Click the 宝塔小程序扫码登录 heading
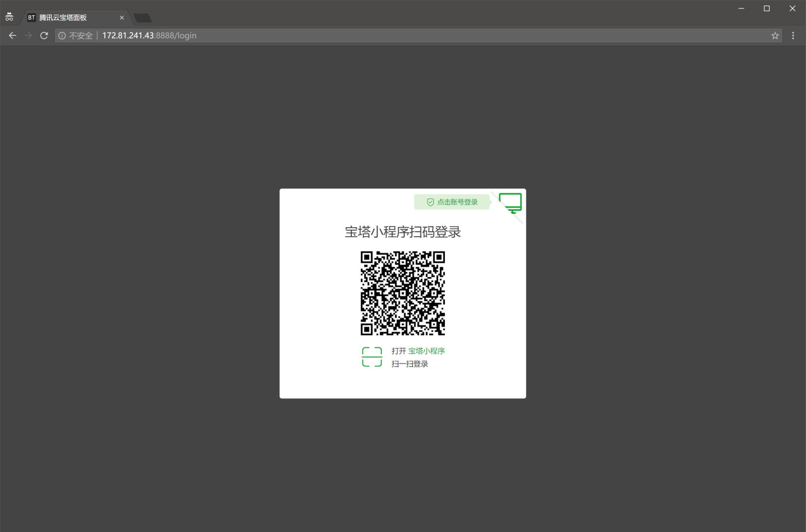Image resolution: width=806 pixels, height=532 pixels. (403, 232)
